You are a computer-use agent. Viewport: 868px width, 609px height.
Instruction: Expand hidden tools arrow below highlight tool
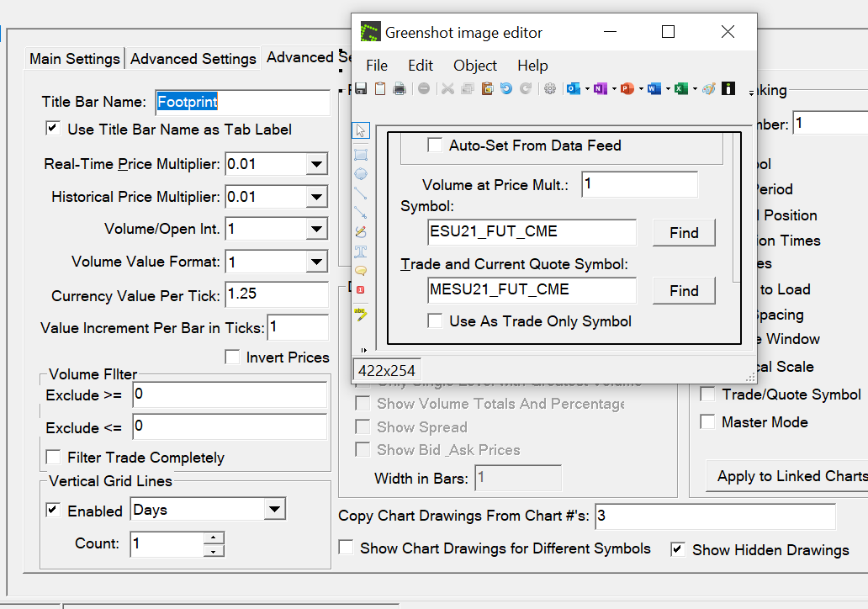pyautogui.click(x=363, y=350)
